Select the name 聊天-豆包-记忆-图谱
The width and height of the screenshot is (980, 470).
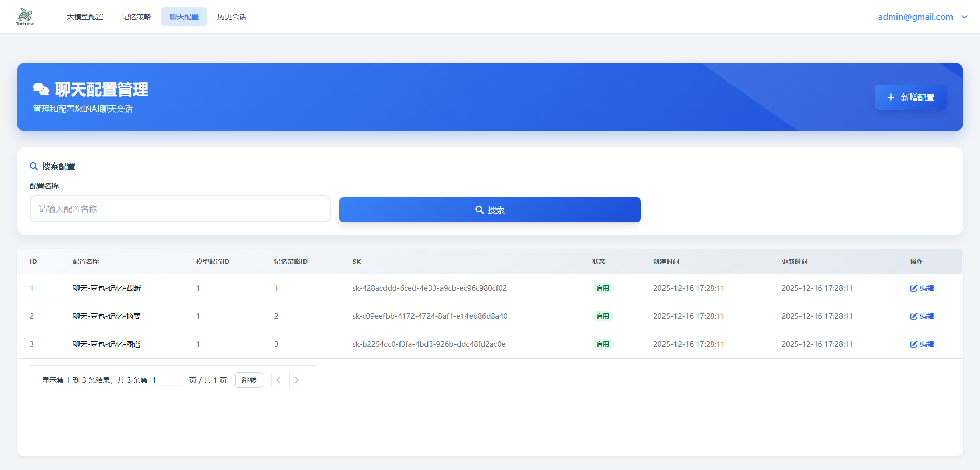tap(107, 344)
